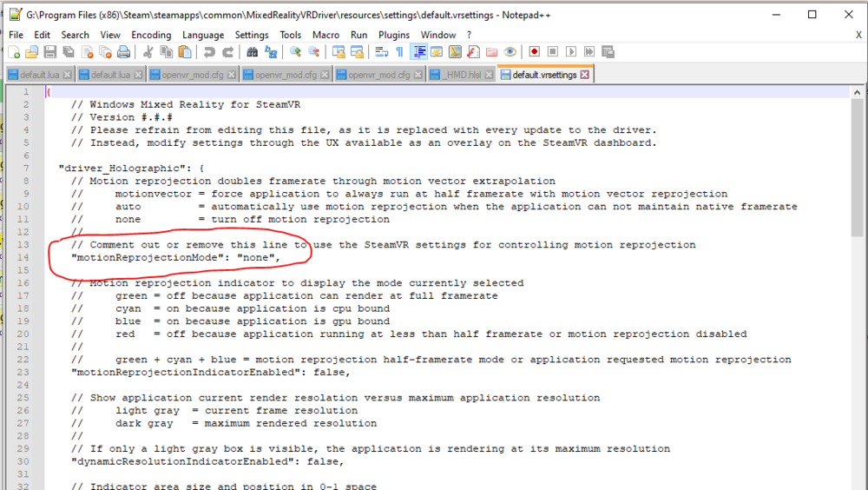Click the Copy toolbar icon
The image size is (868, 490).
point(166,52)
